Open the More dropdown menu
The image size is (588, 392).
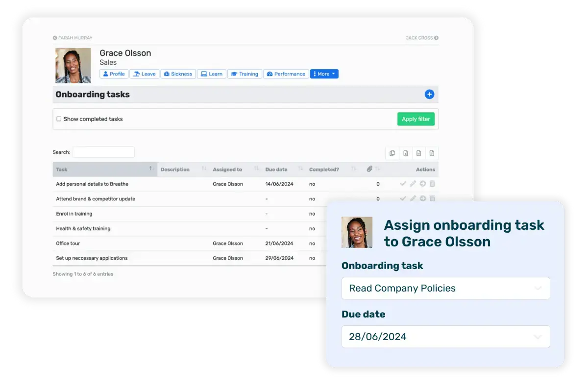pyautogui.click(x=324, y=73)
